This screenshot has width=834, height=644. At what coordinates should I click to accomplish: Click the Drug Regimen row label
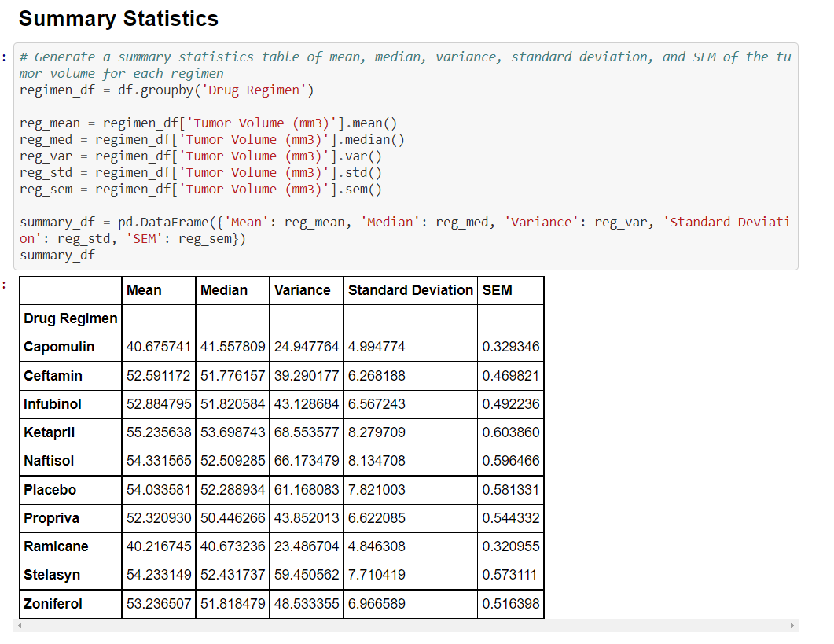point(70,318)
